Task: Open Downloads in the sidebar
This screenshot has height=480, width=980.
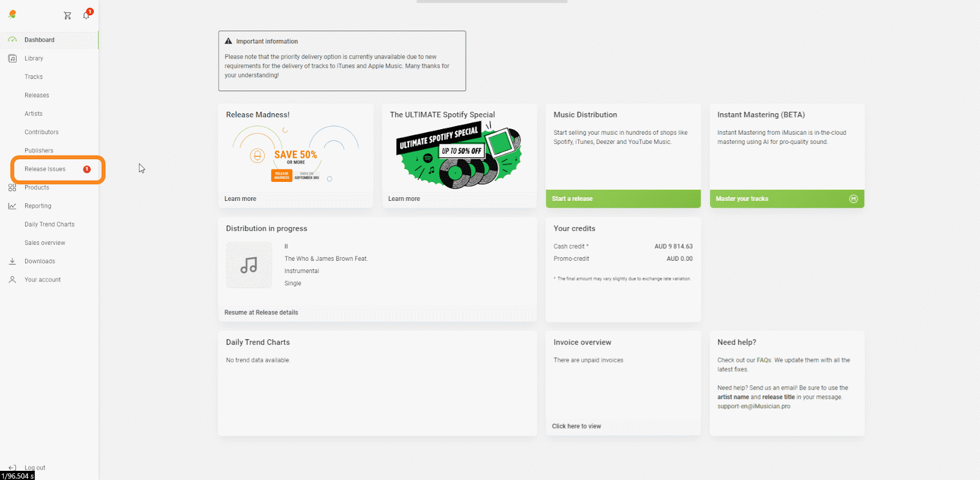Action: [40, 261]
